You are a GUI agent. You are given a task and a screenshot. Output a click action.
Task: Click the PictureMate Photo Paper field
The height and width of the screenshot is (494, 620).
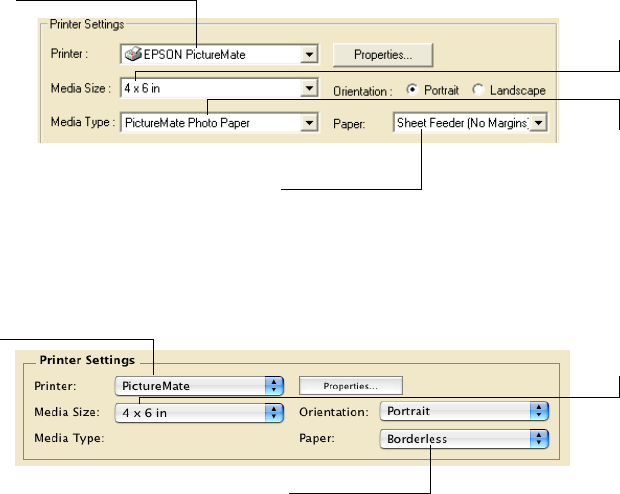click(x=219, y=123)
